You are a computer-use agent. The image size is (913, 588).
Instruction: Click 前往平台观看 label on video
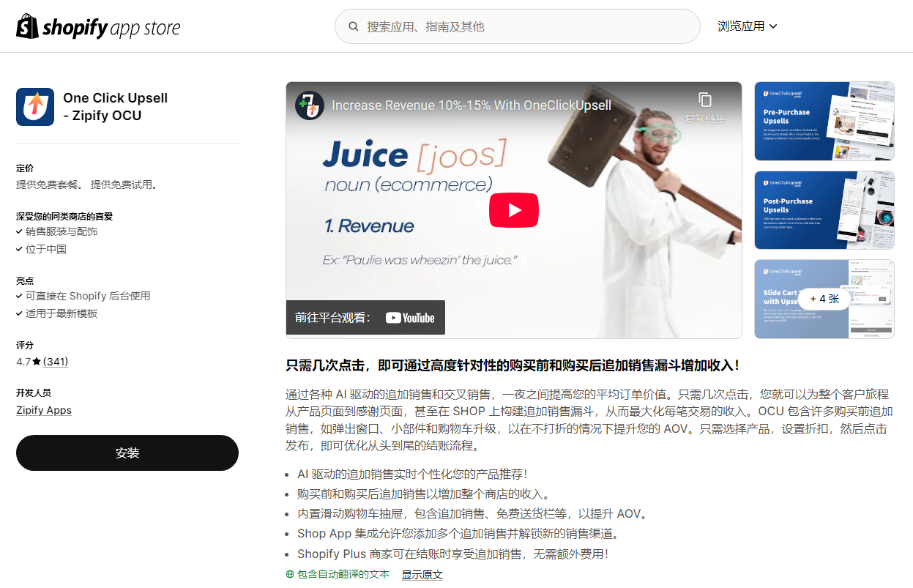(333, 318)
